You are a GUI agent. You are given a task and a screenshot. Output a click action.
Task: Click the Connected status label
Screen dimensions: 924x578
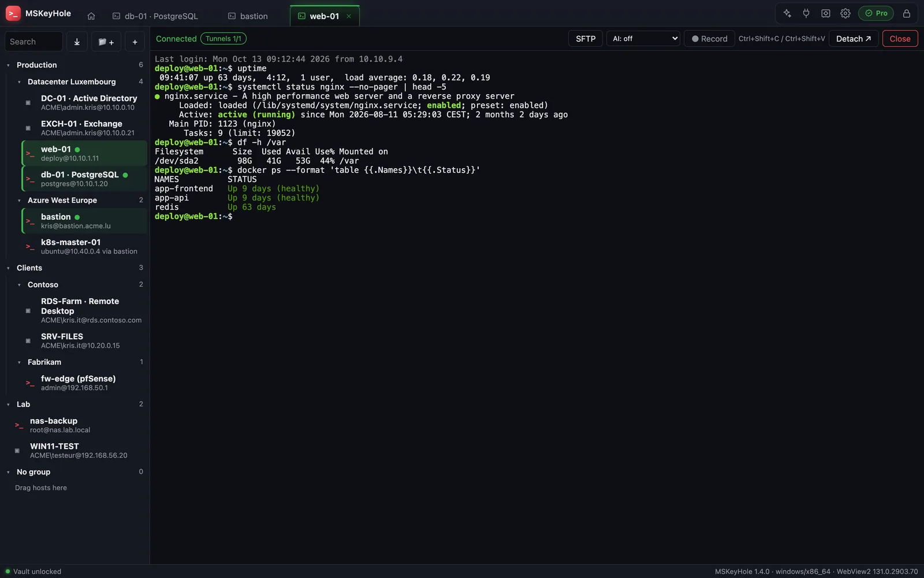(176, 39)
